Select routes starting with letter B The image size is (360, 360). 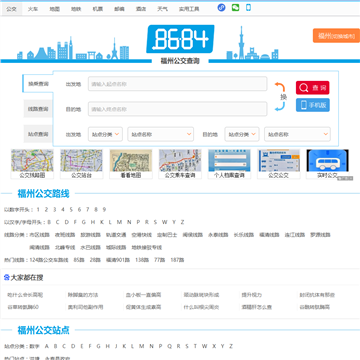pyautogui.click(x=49, y=222)
